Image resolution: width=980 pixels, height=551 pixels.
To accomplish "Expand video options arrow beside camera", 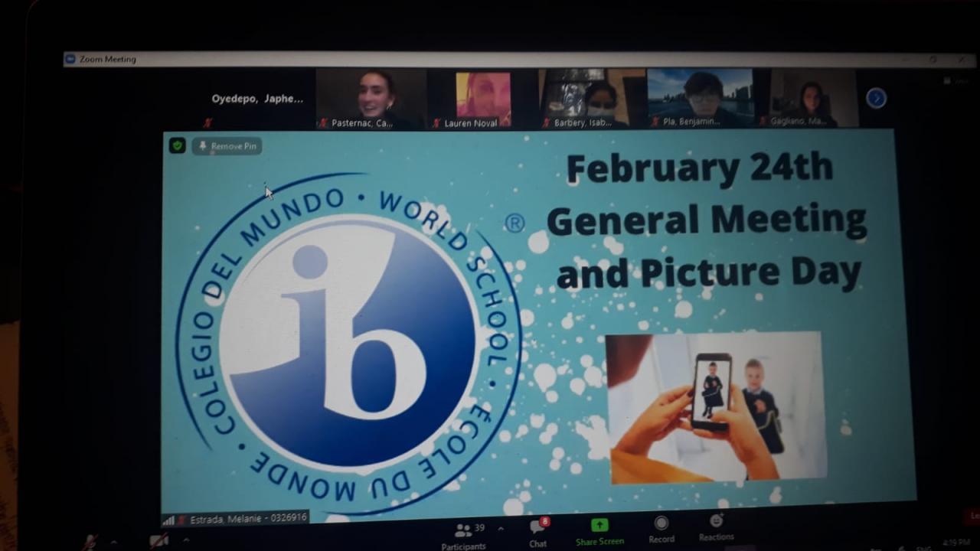I will point(185,540).
